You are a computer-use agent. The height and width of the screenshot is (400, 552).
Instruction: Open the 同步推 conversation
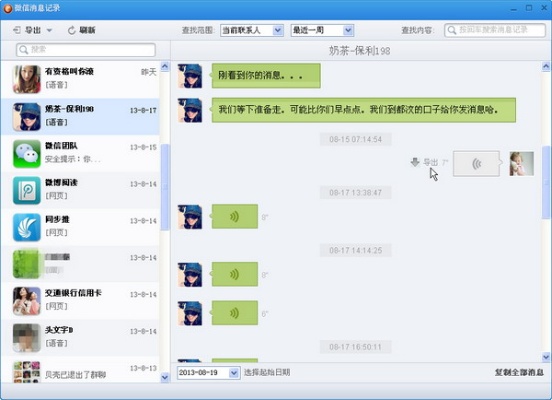pyautogui.click(x=80, y=227)
